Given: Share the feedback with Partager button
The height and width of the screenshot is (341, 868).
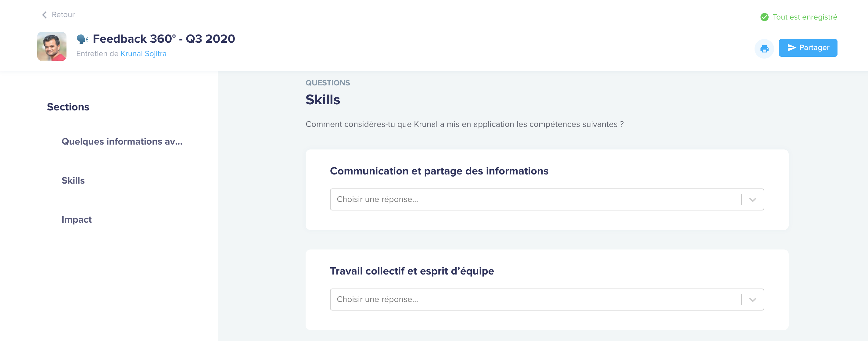Looking at the screenshot, I should pos(808,48).
